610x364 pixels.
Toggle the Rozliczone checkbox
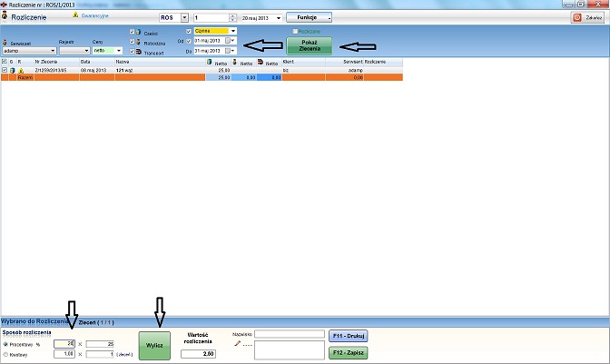click(x=295, y=31)
